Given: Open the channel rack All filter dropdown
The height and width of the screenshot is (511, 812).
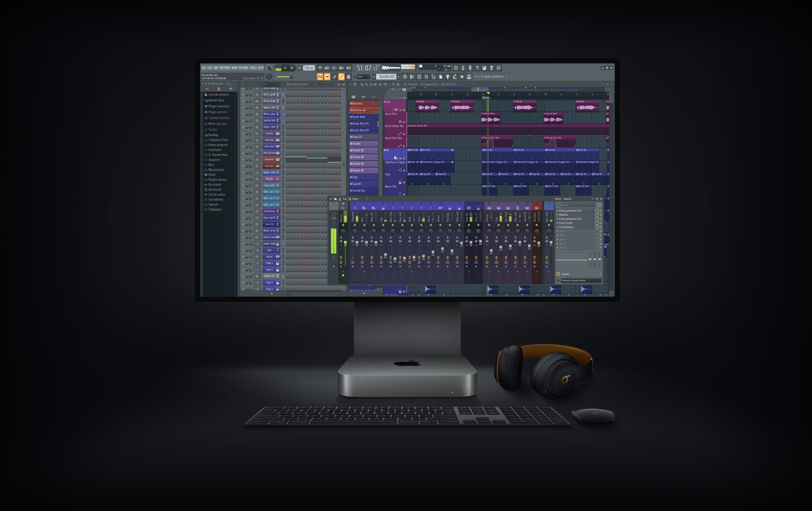Looking at the screenshot, I should (x=271, y=84).
